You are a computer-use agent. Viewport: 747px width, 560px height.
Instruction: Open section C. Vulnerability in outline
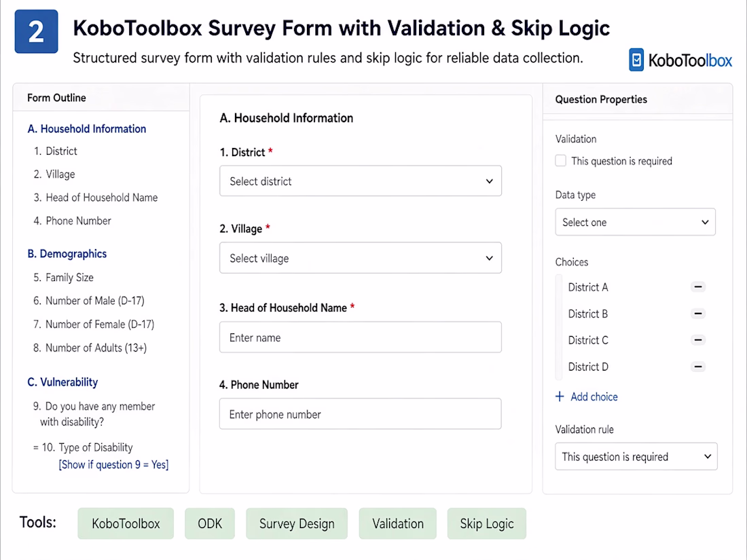pyautogui.click(x=62, y=382)
